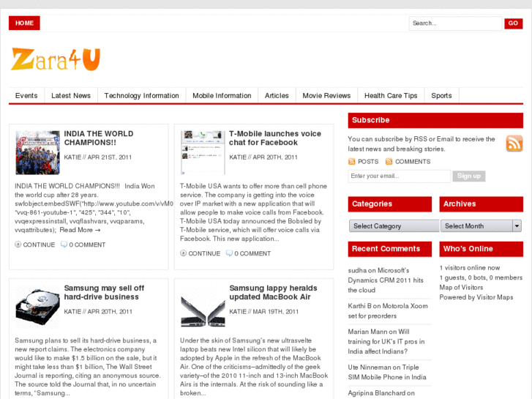The height and width of the screenshot is (399, 532).
Task: Open Marian Mann's comment on UK IT training
Action: 386,341
